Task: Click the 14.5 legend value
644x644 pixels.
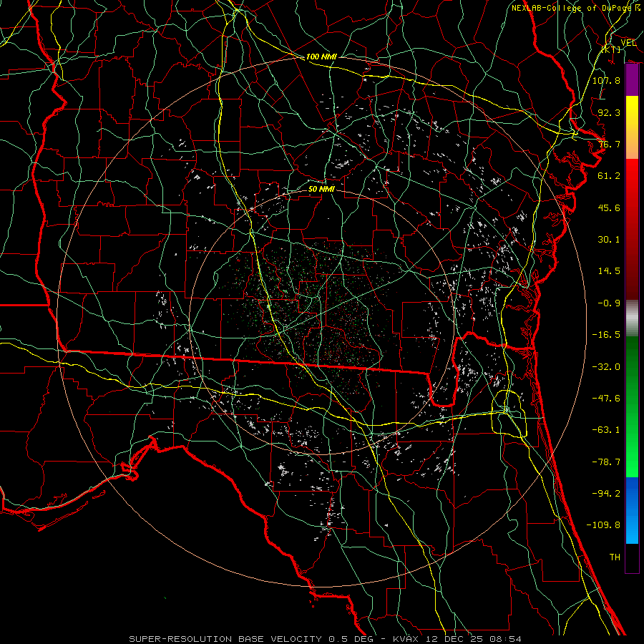Action: pos(609,271)
